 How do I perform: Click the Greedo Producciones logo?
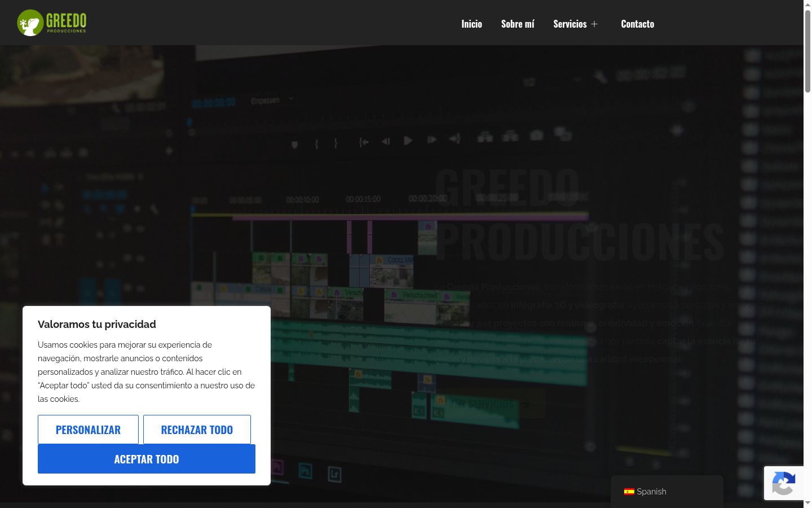52,23
